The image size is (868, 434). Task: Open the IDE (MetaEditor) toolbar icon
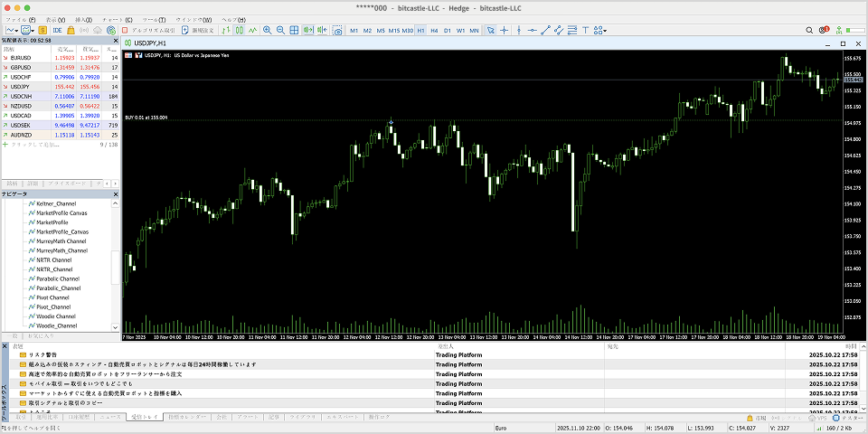point(57,31)
